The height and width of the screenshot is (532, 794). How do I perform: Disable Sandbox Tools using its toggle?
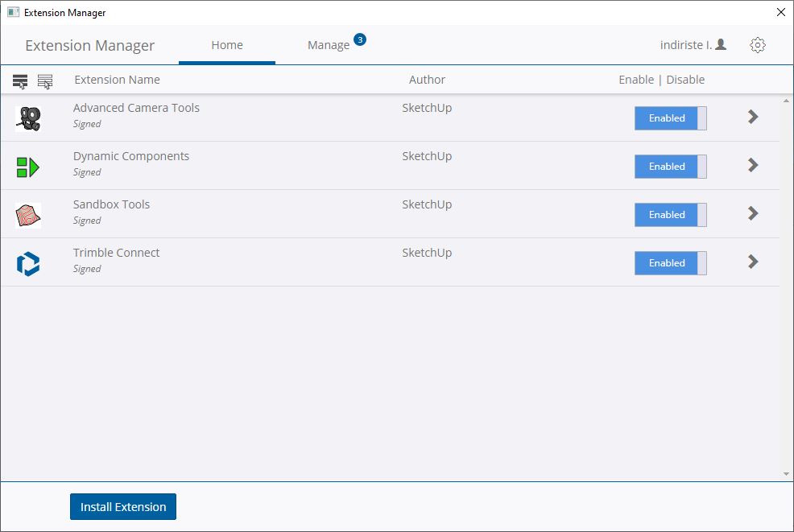(x=671, y=215)
